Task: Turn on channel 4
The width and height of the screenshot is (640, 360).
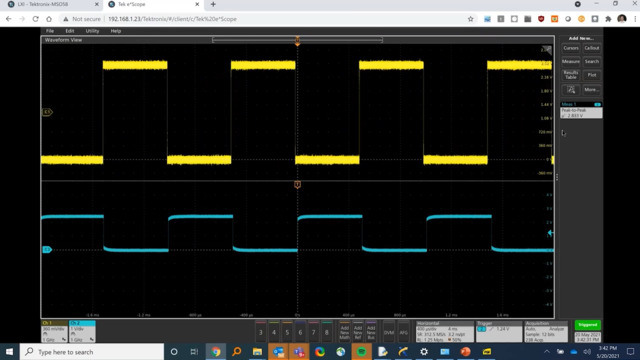Action: [274, 332]
